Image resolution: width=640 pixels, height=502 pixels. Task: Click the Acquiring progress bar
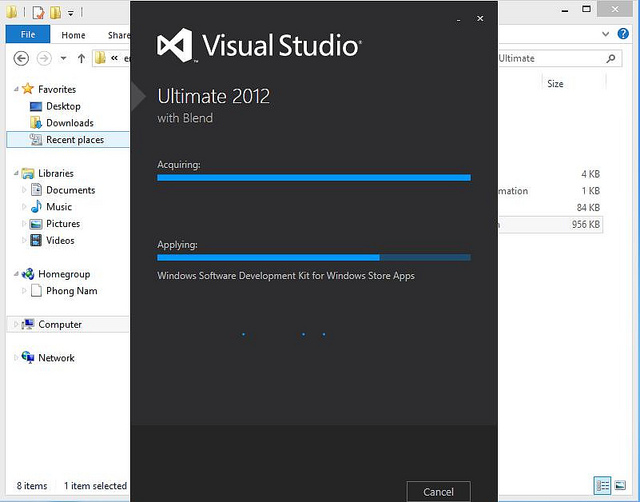coord(314,178)
